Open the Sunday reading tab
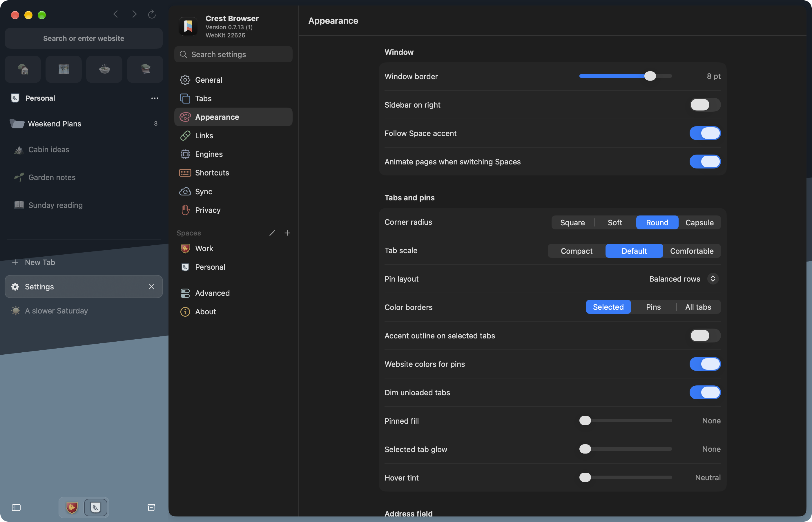Image resolution: width=812 pixels, height=522 pixels. click(x=84, y=205)
